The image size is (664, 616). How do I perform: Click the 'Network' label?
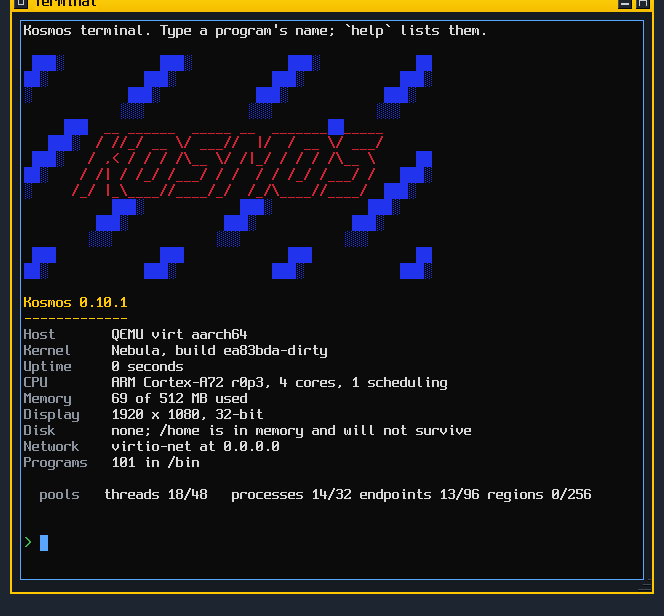coord(51,447)
